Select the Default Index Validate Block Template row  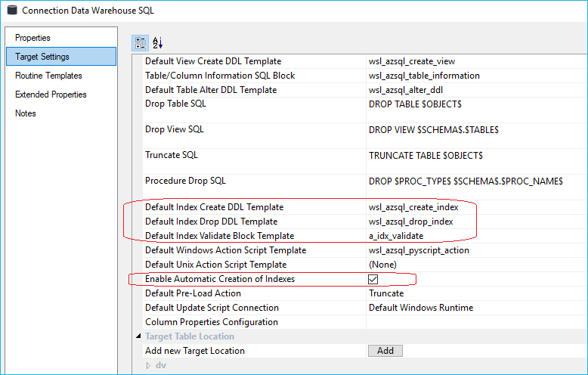click(219, 236)
